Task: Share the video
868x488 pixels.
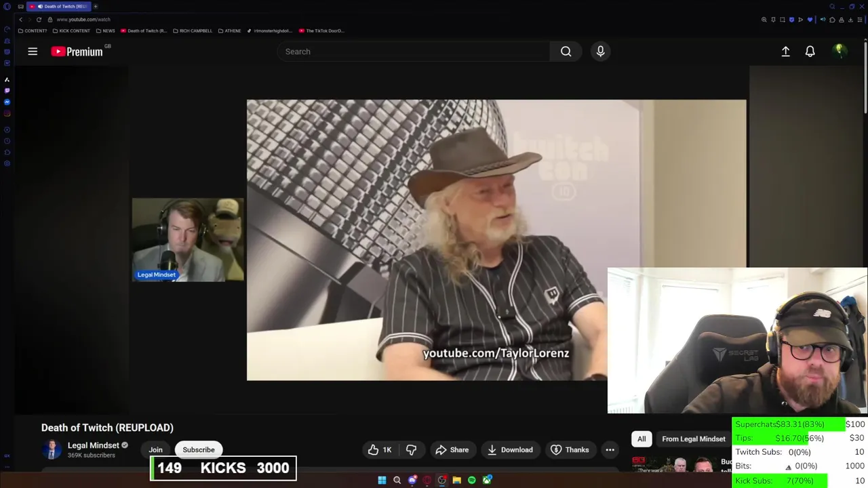Action: tap(452, 449)
